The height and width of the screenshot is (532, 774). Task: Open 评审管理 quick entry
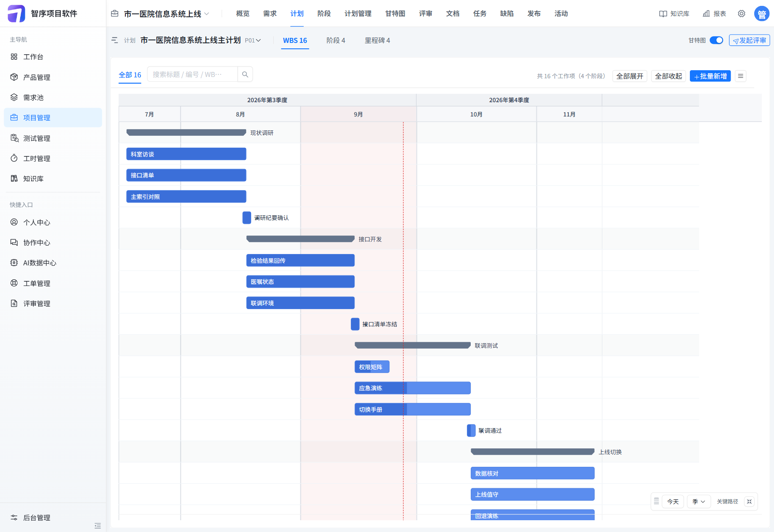click(53, 304)
